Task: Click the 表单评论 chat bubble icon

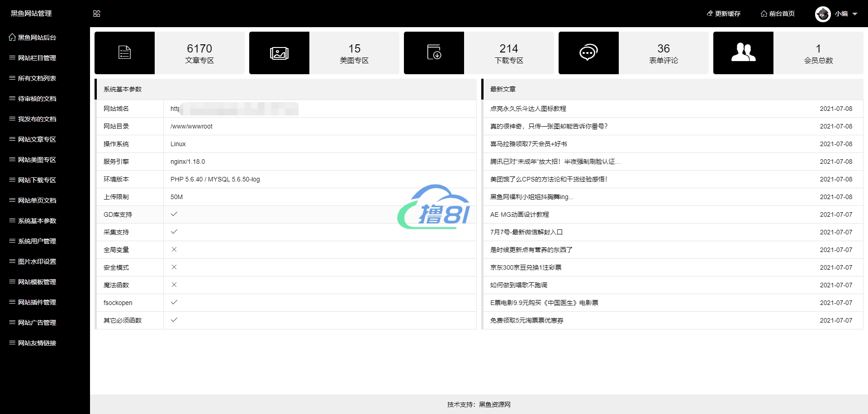Action: (588, 52)
